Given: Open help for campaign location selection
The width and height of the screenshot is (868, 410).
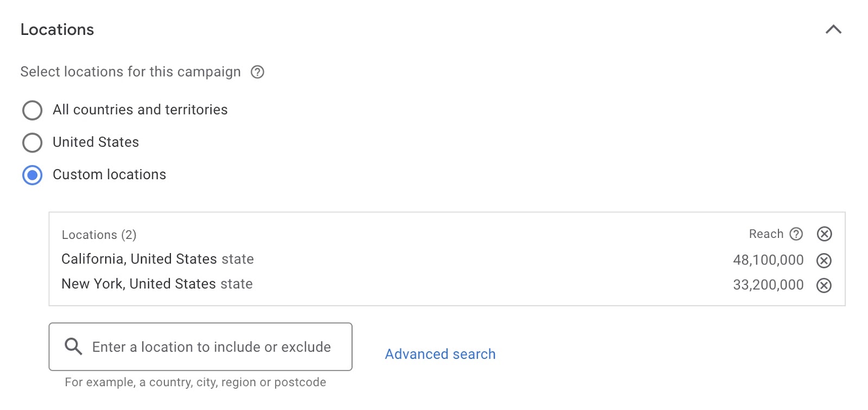Looking at the screenshot, I should coord(258,72).
